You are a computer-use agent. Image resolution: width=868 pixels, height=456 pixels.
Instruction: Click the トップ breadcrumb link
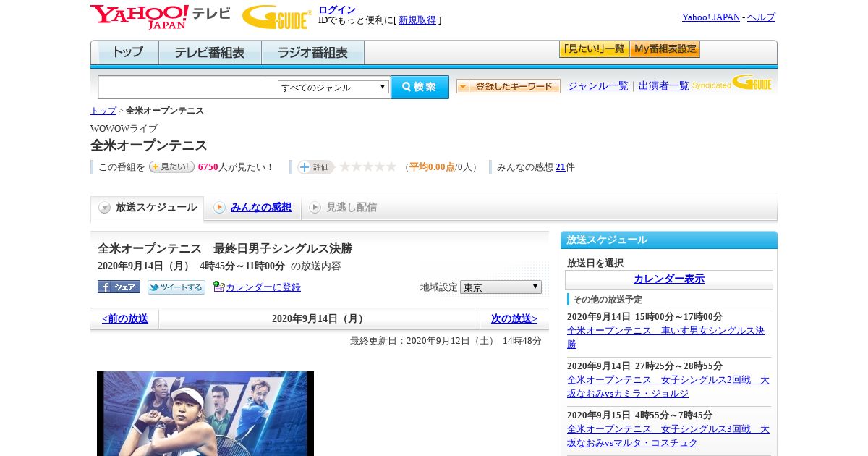[x=103, y=111]
